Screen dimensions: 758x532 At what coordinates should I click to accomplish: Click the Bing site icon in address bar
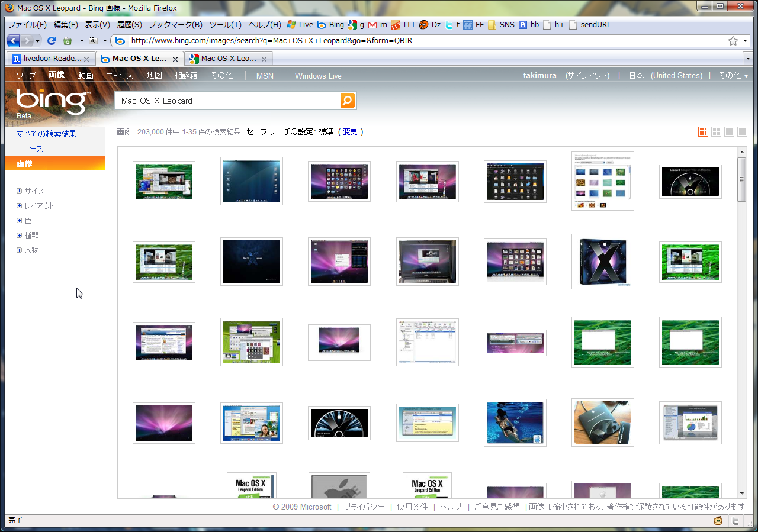pyautogui.click(x=120, y=41)
